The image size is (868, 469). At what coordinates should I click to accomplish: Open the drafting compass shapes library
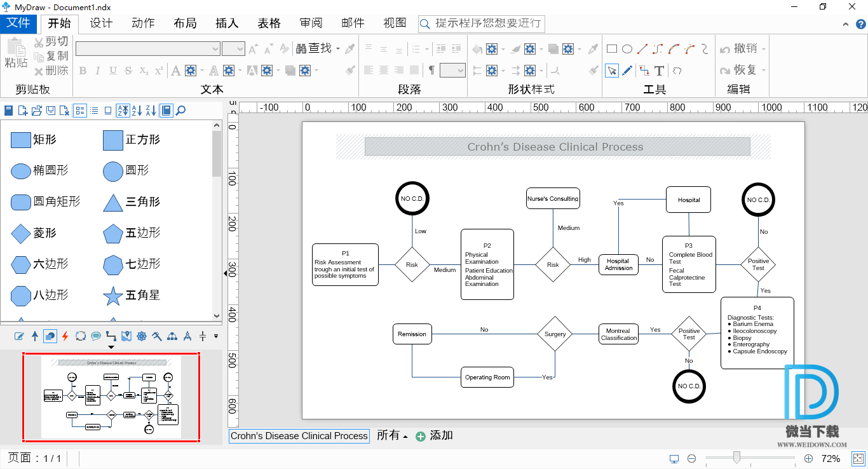click(x=187, y=336)
